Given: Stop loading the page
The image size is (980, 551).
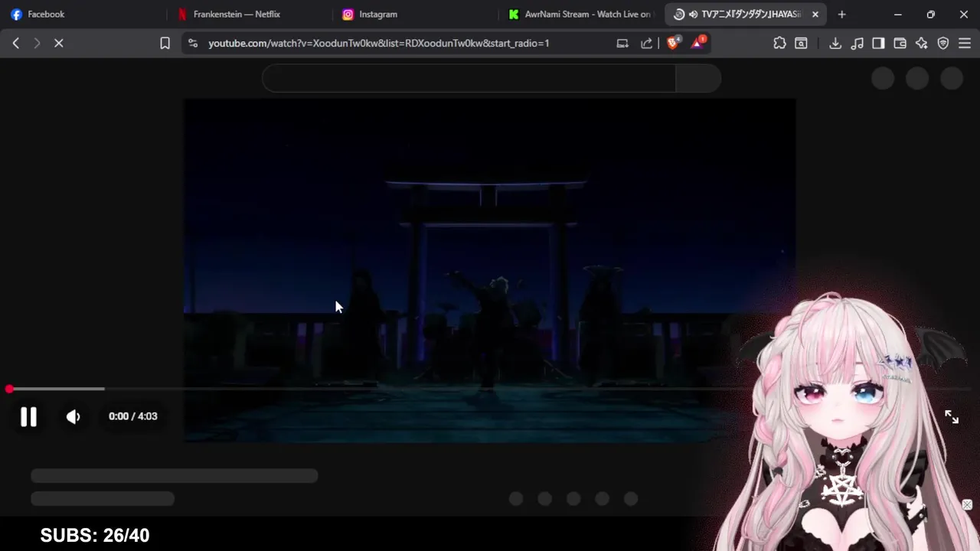Looking at the screenshot, I should tap(59, 44).
